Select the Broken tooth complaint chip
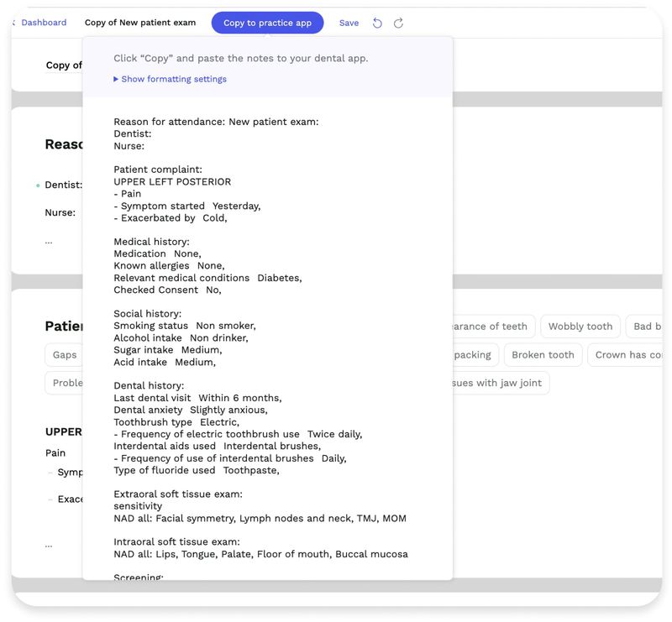Screen dimensions: 672x622 coord(543,354)
